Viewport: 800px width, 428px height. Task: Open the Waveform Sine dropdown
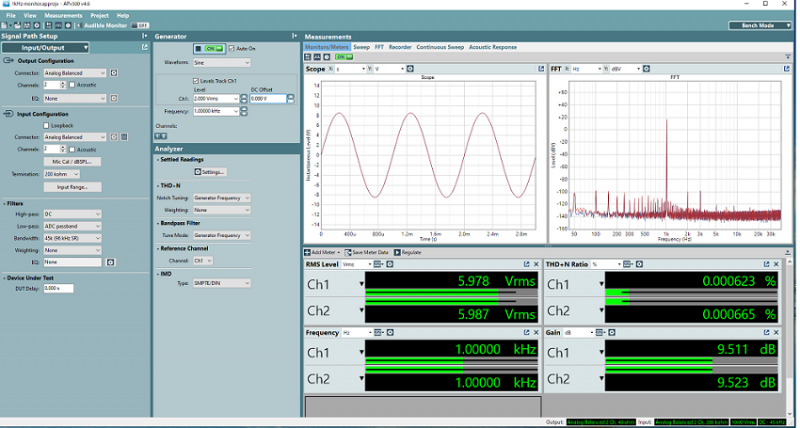(221, 62)
